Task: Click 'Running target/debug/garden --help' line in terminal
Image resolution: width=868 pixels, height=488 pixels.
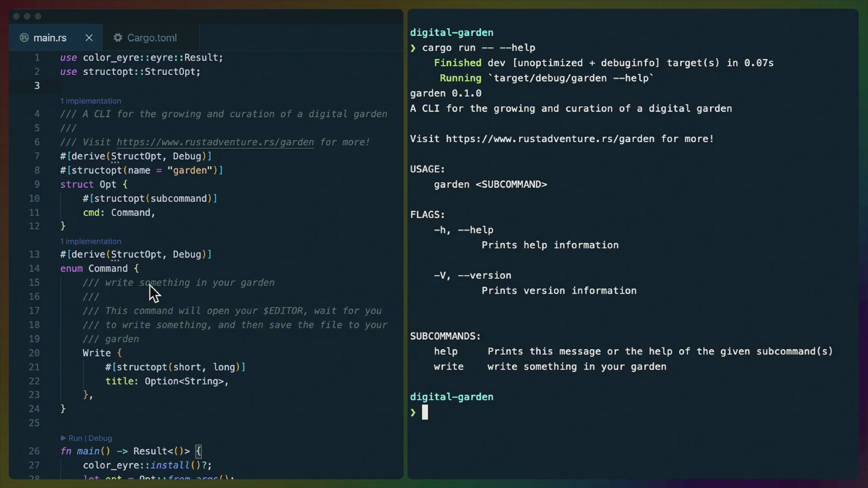Action: [547, 78]
